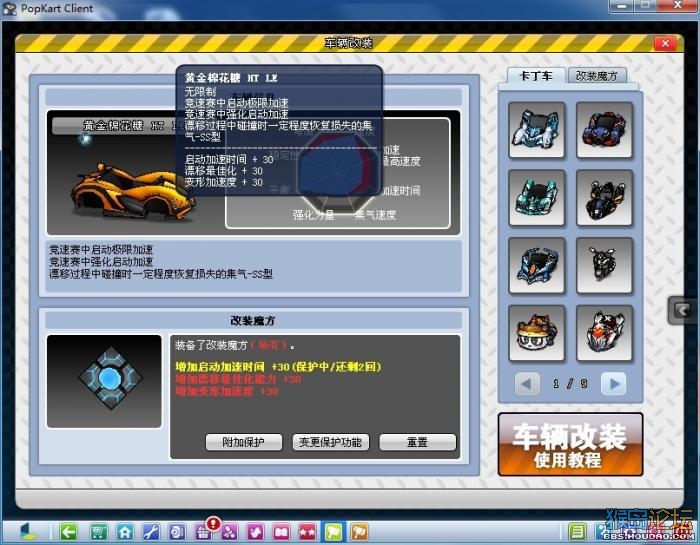
Task: Click the red double-star icon
Action: [308, 532]
